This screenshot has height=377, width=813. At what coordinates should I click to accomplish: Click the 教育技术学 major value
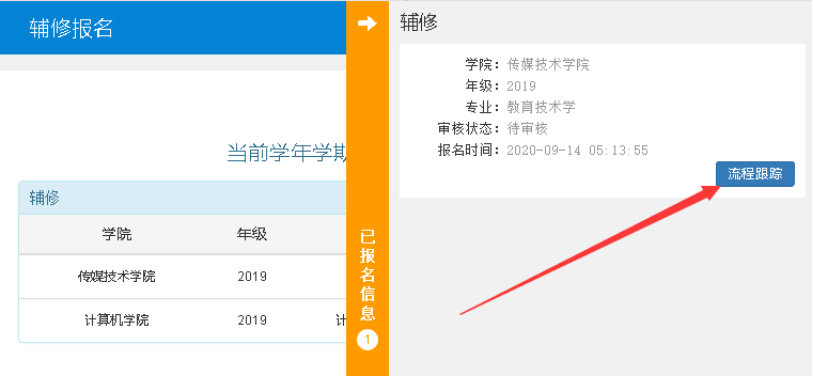541,107
